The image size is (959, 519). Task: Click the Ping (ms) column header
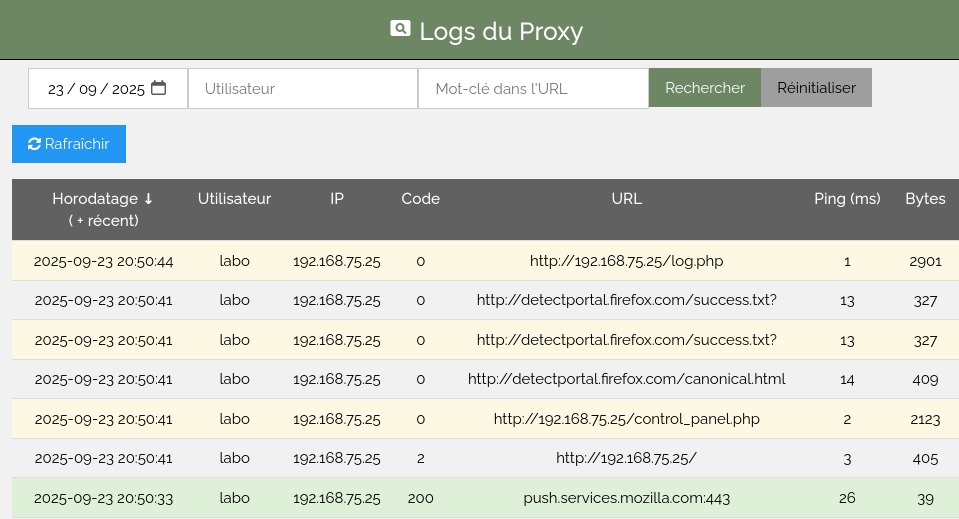[x=847, y=199]
